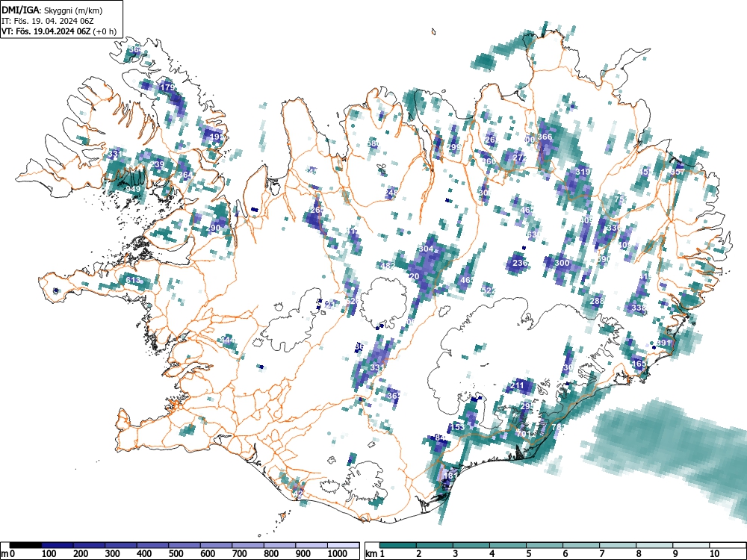Click the visibility value 248 on the map
Screen dimensions: 747x560
click(391, 193)
